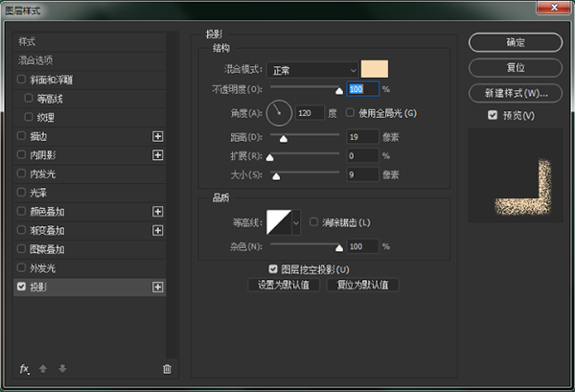Click the 等高线 contour thumbnail
This screenshot has height=392, width=575.
pos(279,221)
